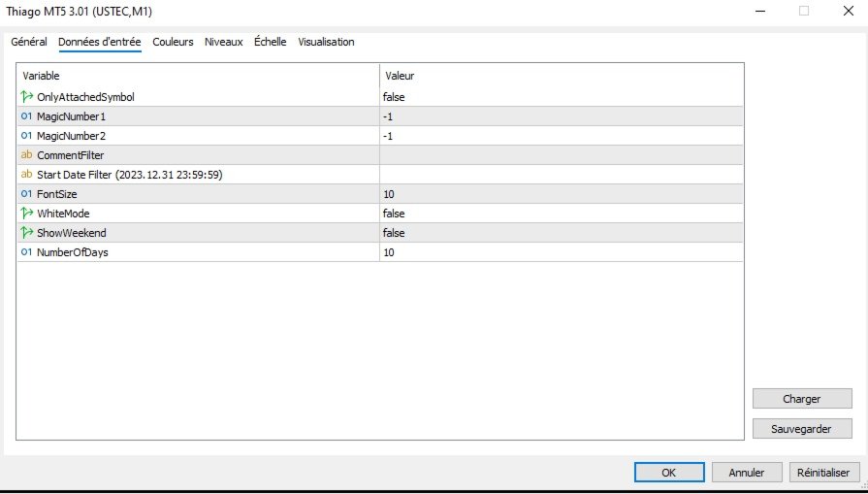Go to the Couleurs tab
The height and width of the screenshot is (494, 868).
tap(173, 42)
